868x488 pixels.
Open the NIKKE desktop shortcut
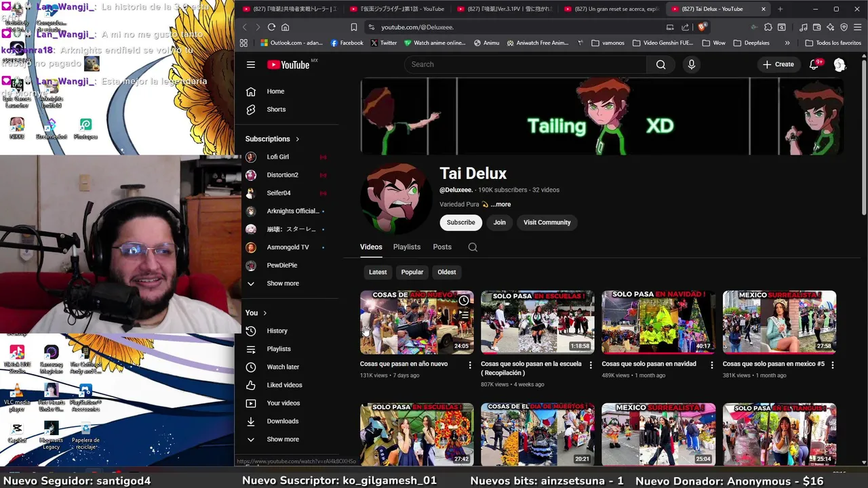click(x=17, y=128)
